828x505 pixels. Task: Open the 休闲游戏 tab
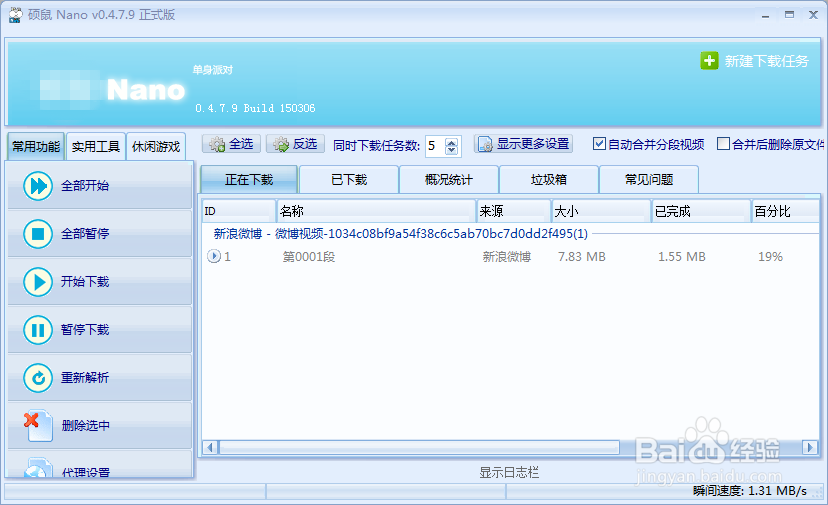pyautogui.click(x=156, y=146)
